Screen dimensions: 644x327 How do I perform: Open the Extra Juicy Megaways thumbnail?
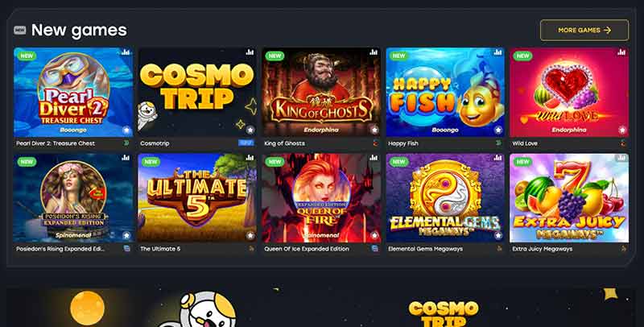coord(569,197)
